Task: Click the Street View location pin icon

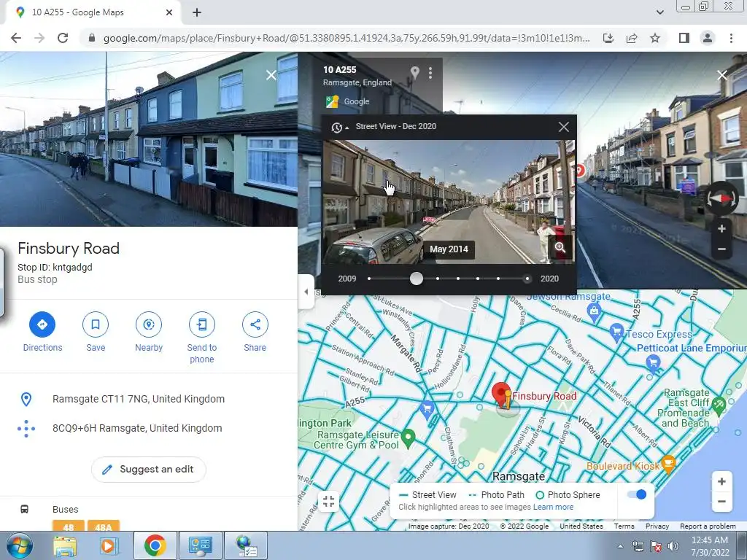Action: pos(415,73)
